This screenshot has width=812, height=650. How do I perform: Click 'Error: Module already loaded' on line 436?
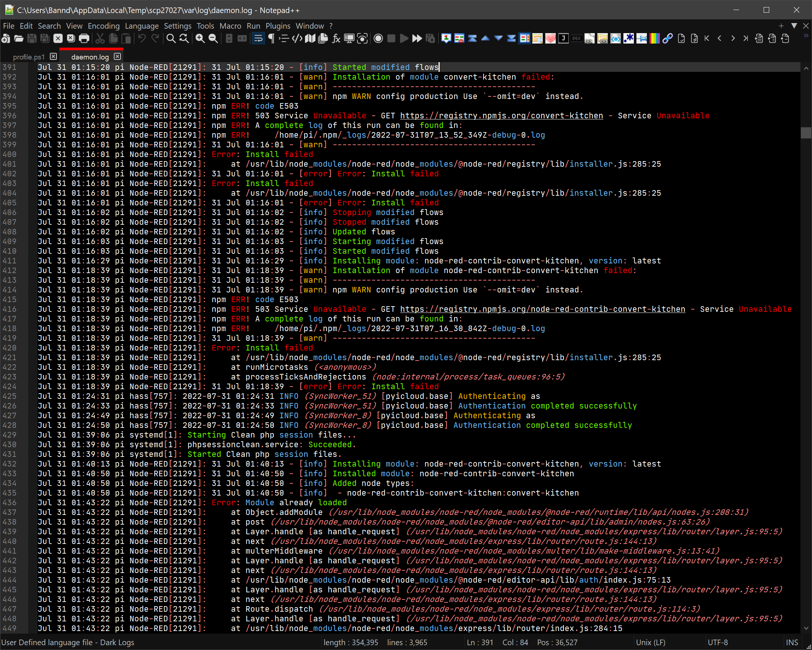tap(279, 503)
